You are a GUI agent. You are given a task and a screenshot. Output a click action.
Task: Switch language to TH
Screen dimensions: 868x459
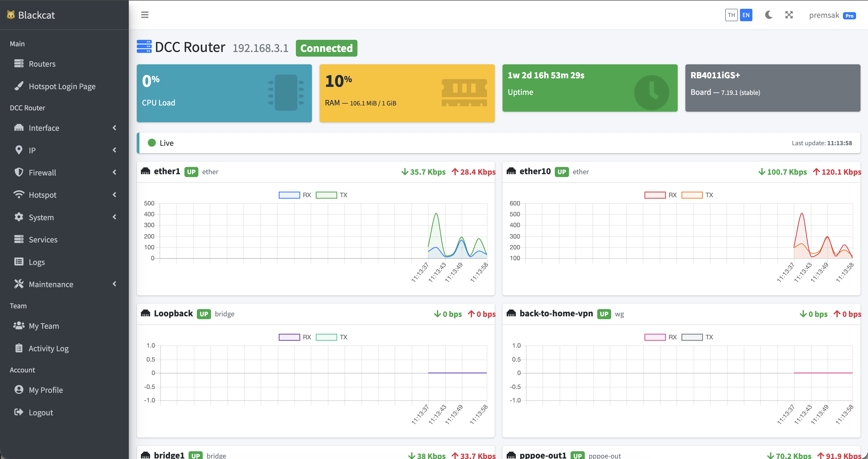pos(731,15)
